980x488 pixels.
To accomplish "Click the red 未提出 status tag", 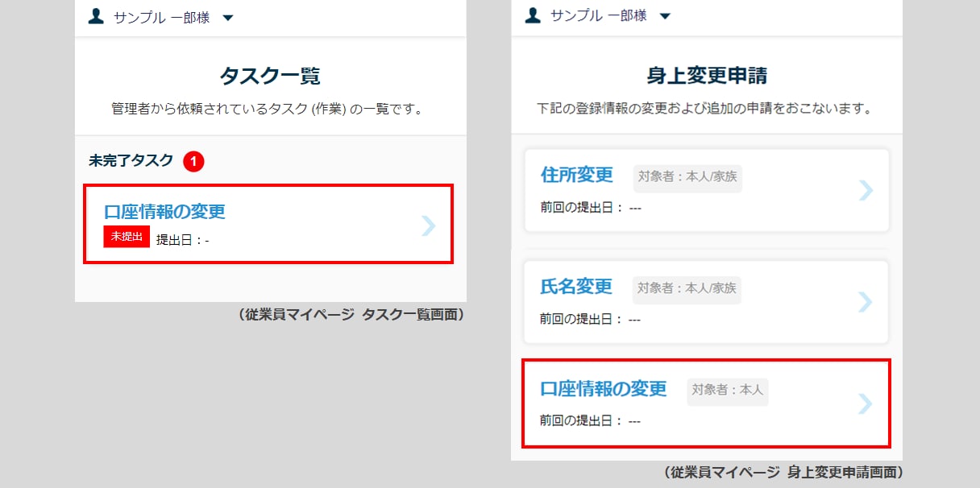I will point(127,237).
